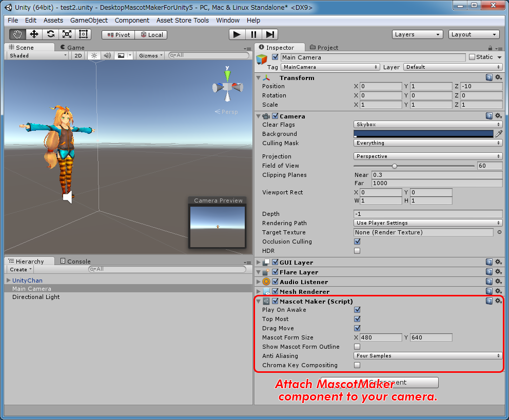Open Transform component help icon

click(489, 77)
